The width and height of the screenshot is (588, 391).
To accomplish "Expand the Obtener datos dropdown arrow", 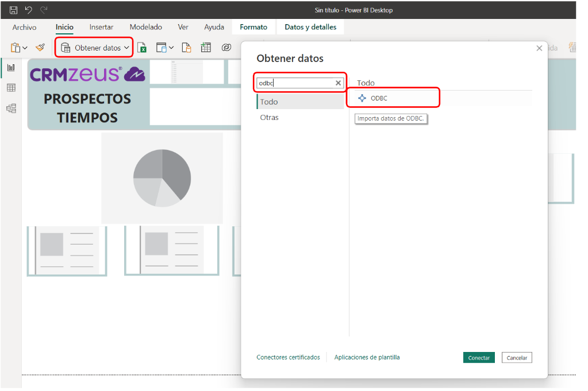I will click(126, 48).
